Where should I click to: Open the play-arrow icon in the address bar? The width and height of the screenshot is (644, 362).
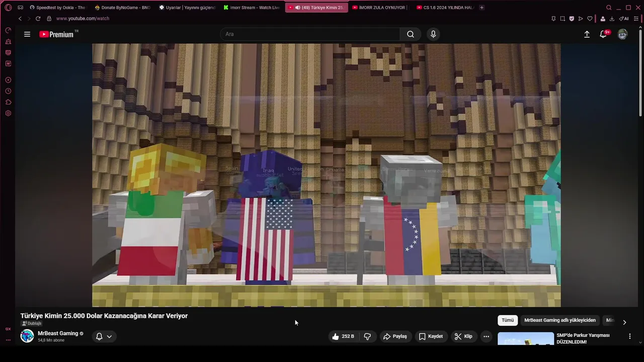tap(581, 19)
